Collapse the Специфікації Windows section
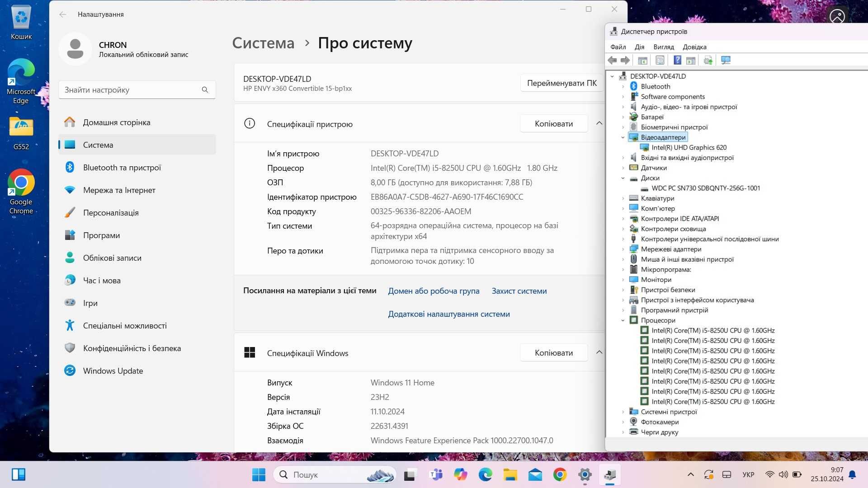868x488 pixels. pos(599,352)
